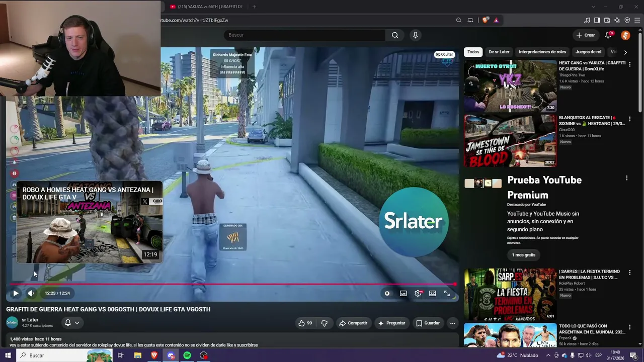Open the Brave Rewards triangle icon
Image resolution: width=644 pixels, height=362 pixels.
496,20
